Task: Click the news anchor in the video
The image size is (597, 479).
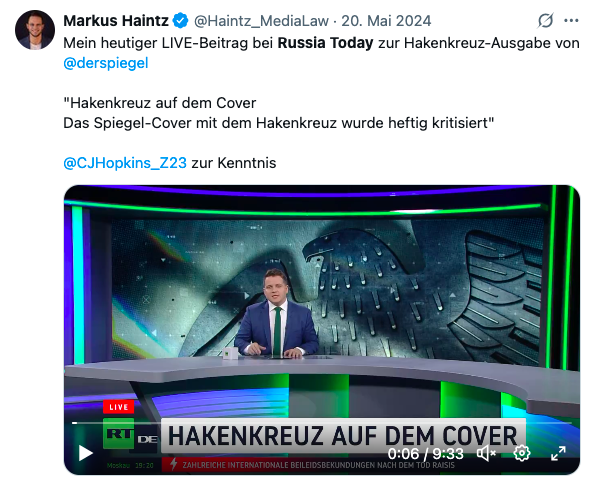Action: [277, 314]
